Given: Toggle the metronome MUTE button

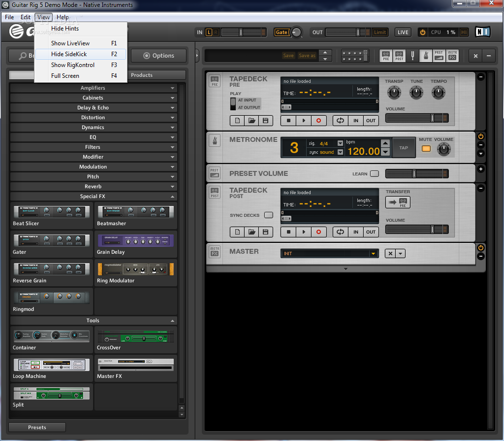Looking at the screenshot, I should click(426, 149).
